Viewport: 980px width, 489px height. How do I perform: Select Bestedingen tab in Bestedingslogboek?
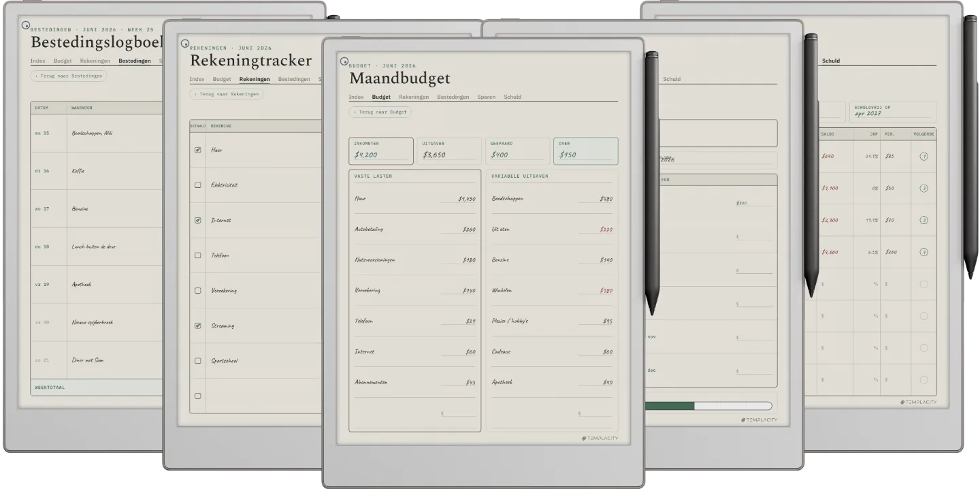tap(135, 61)
